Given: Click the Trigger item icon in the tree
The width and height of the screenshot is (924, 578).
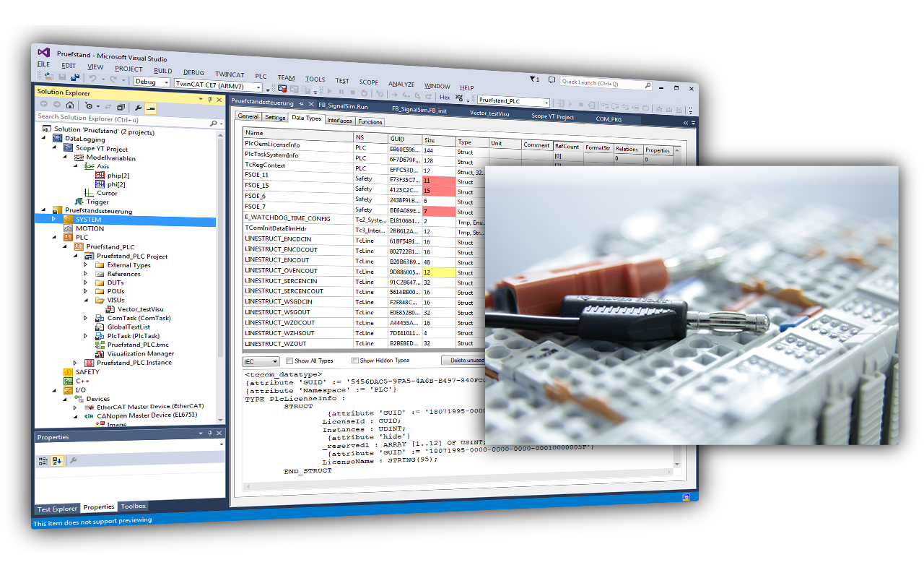Looking at the screenshot, I should [79, 202].
